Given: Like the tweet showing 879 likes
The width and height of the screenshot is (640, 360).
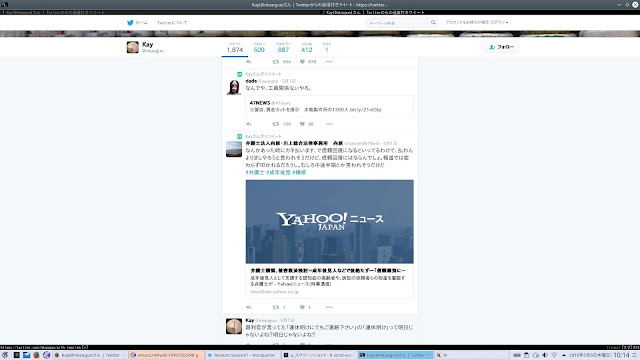Looking at the screenshot, I should pos(302,62).
